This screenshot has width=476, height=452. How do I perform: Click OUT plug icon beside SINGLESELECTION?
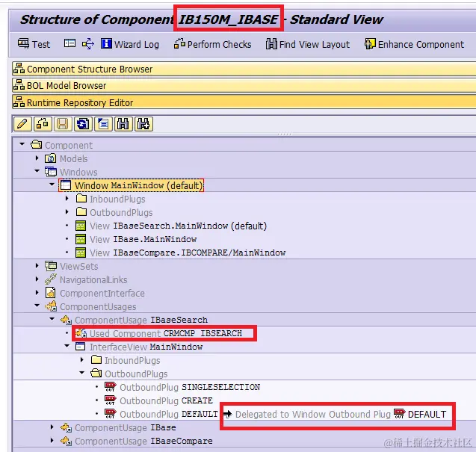coord(110,387)
